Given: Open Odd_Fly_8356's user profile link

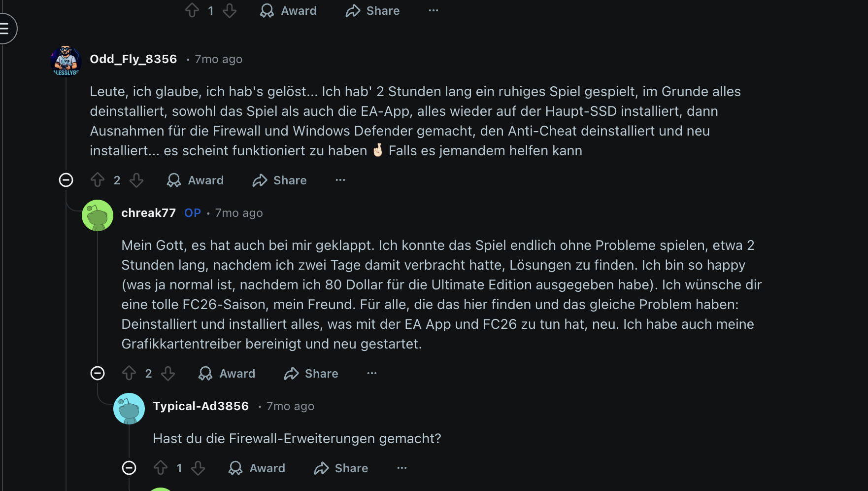Looking at the screenshot, I should point(133,59).
